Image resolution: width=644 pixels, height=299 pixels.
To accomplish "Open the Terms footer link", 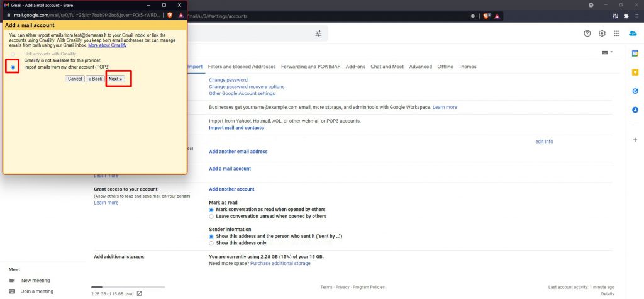I will 326,287.
